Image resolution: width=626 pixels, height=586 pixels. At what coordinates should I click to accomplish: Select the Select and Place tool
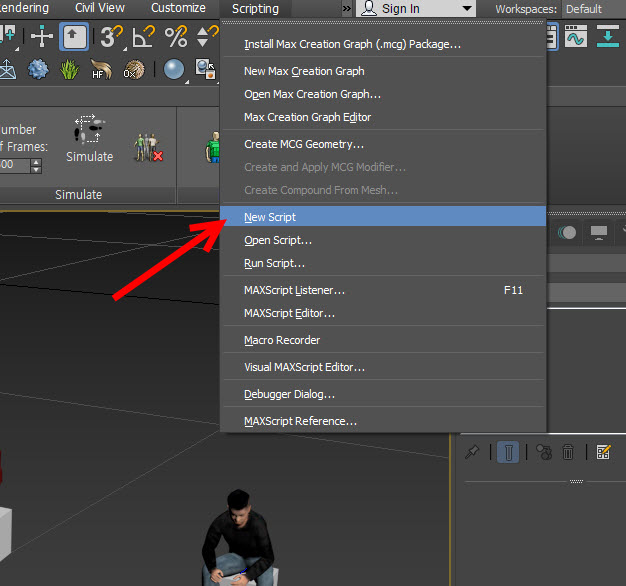tap(74, 36)
